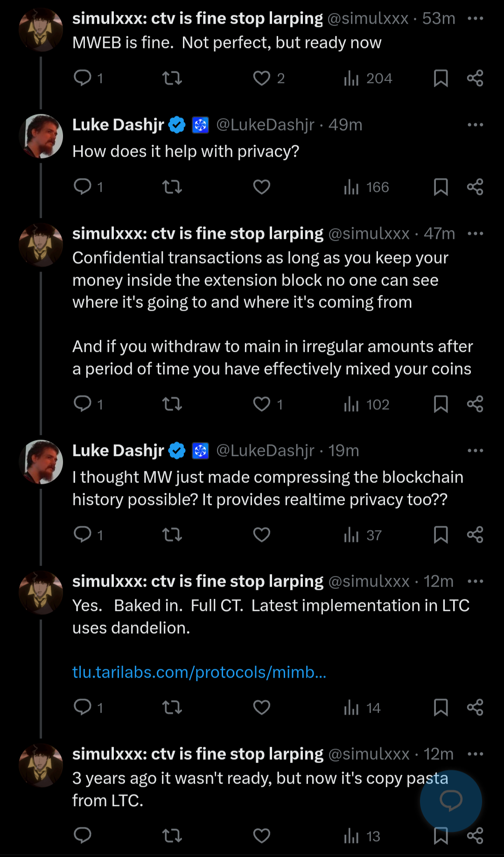The height and width of the screenshot is (857, 504).
Task: Open Luke Dashjr's profile picture on the 19m tweet
Action: point(41,462)
